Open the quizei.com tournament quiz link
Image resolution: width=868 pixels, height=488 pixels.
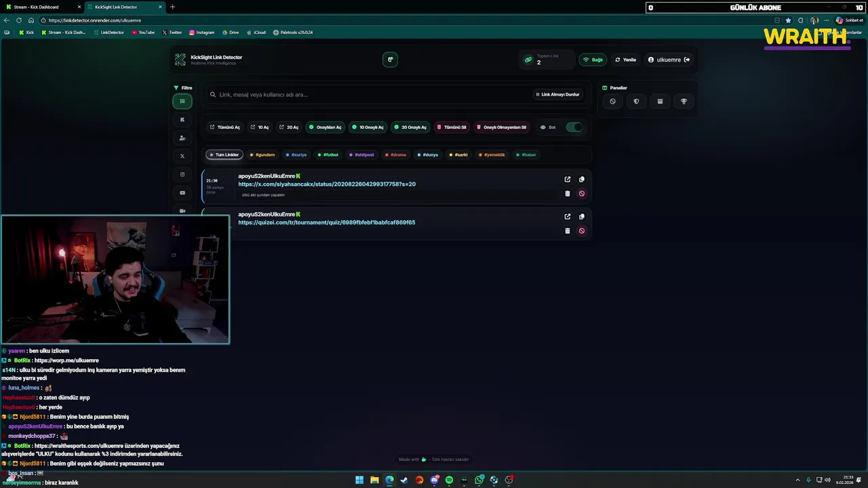tap(327, 222)
